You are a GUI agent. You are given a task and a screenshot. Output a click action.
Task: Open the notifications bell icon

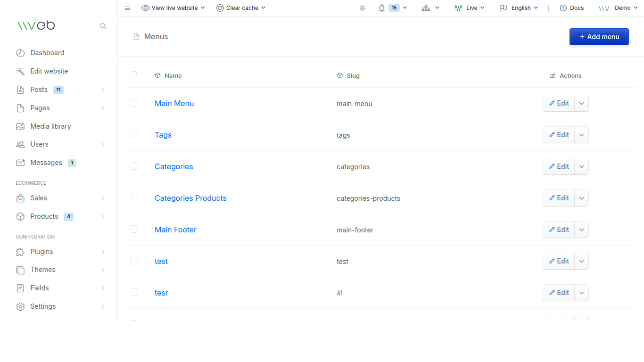(x=382, y=8)
